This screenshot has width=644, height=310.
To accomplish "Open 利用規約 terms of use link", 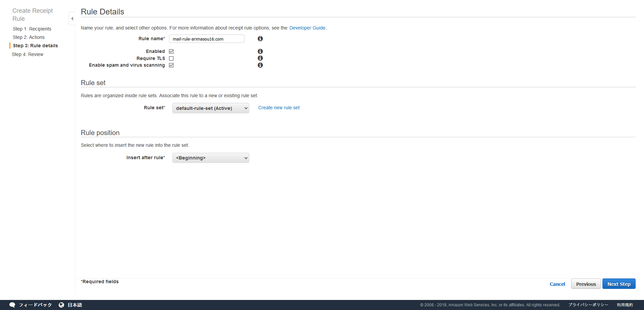I will 625,305.
